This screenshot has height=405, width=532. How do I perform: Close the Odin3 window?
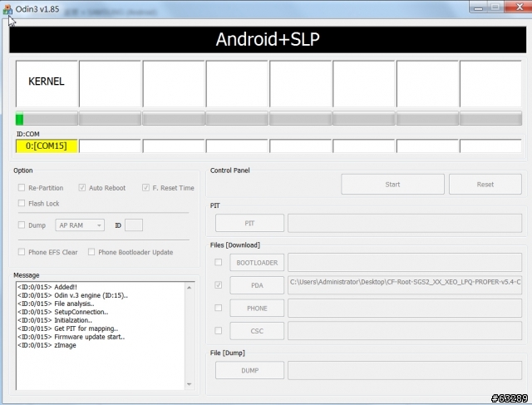pyautogui.click(x=519, y=7)
